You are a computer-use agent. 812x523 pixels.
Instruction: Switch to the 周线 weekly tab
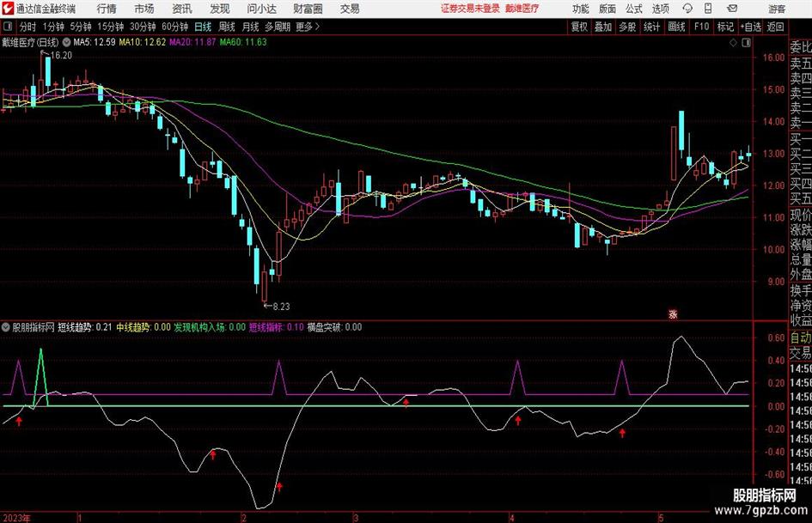click(227, 27)
